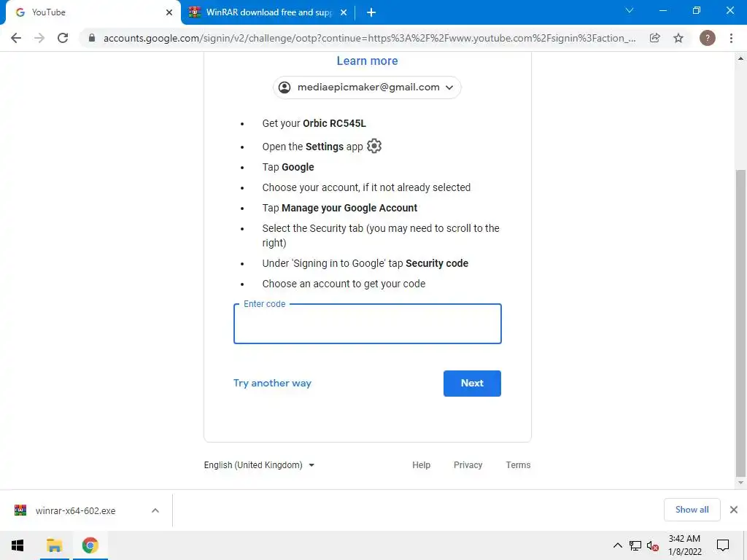The width and height of the screenshot is (747, 560).
Task: Submit code with Next button
Action: [472, 384]
